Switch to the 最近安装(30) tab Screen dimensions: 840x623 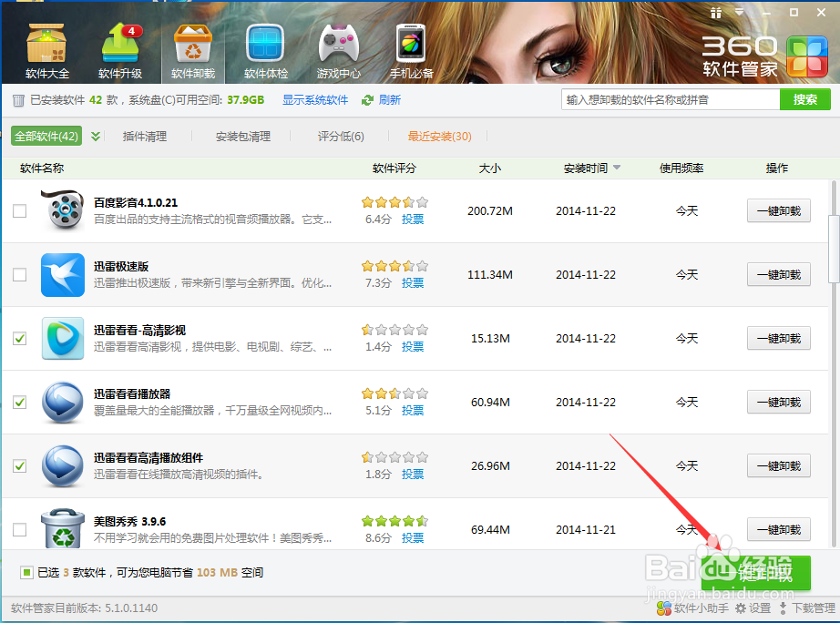coord(439,137)
